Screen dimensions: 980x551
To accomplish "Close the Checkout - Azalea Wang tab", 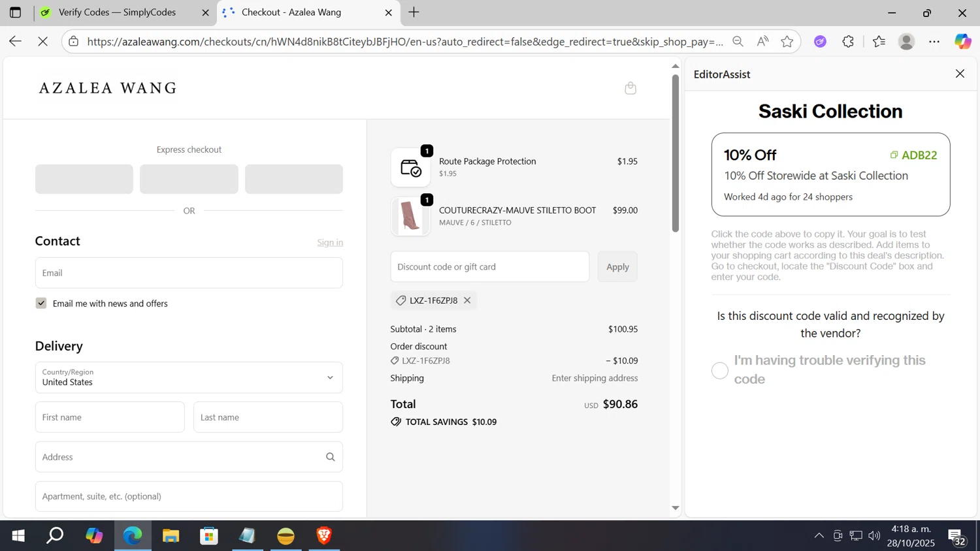I will pos(389,12).
